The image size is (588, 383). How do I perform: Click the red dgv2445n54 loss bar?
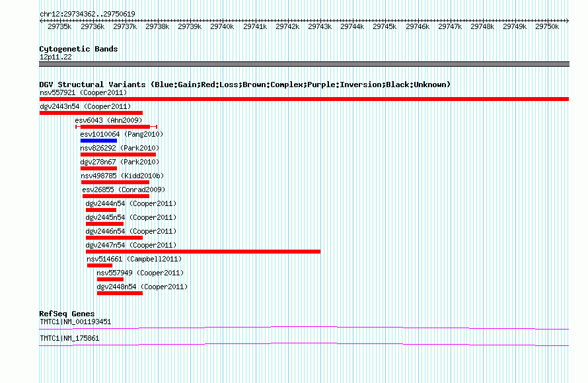pos(104,224)
